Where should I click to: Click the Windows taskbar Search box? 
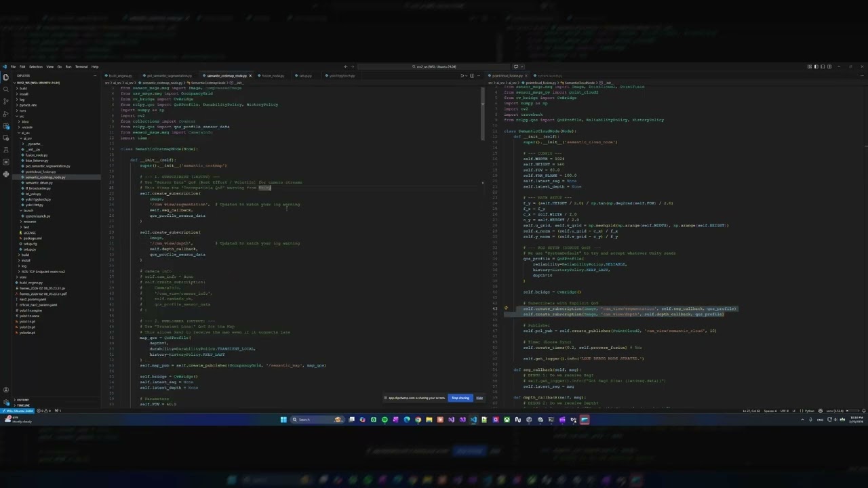point(317,420)
